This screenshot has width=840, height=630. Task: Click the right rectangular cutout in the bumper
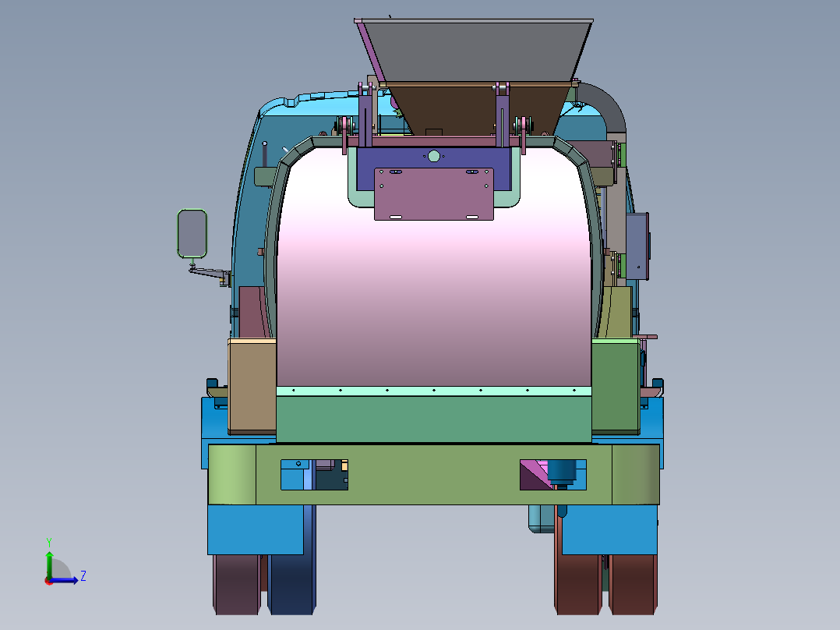553,475
